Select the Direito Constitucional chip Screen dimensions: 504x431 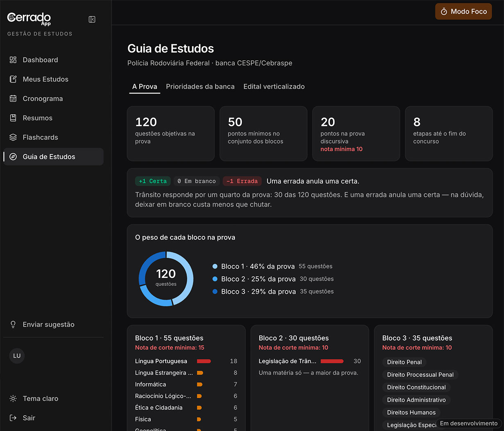pyautogui.click(x=416, y=387)
